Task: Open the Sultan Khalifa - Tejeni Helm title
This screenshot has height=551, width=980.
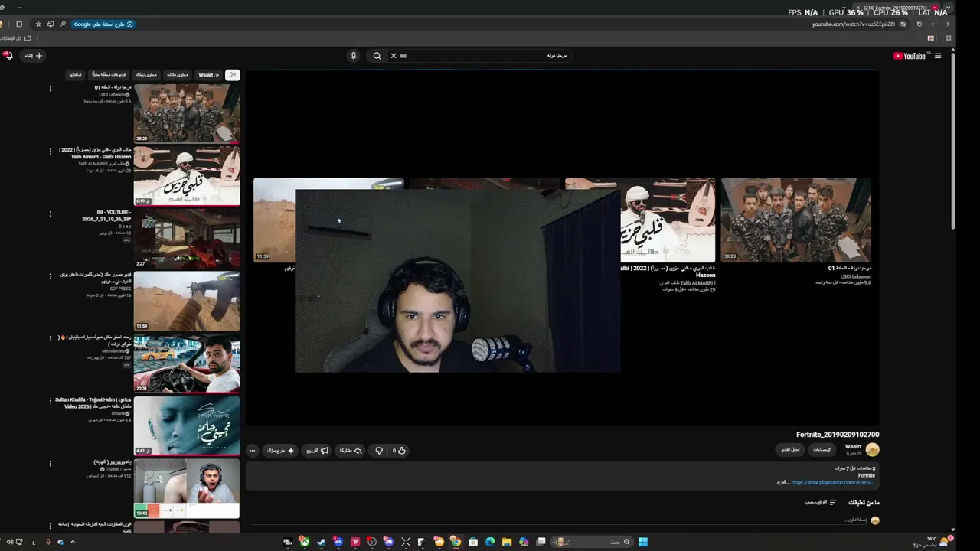Action: (x=93, y=403)
